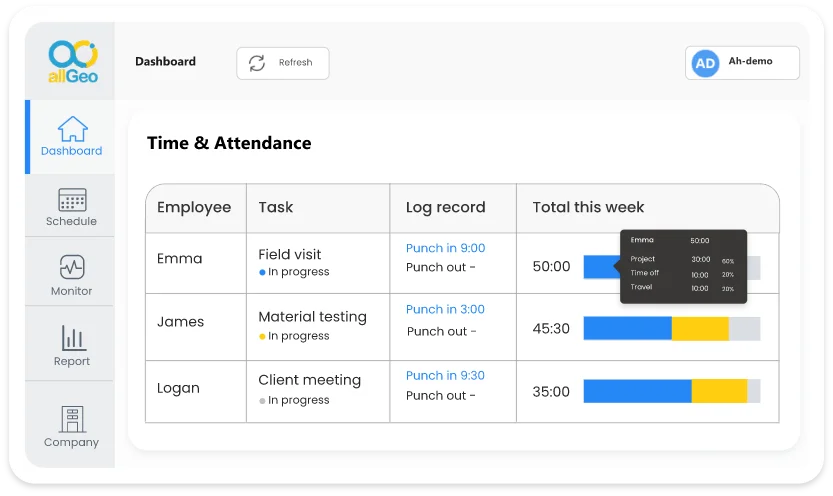Open the Report bar chart icon

(x=72, y=338)
